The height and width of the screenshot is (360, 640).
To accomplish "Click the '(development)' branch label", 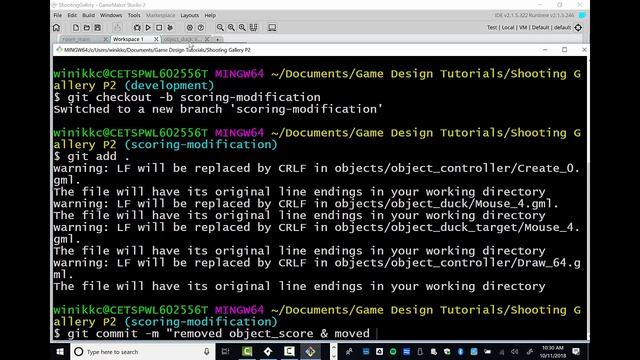I will [x=169, y=85].
